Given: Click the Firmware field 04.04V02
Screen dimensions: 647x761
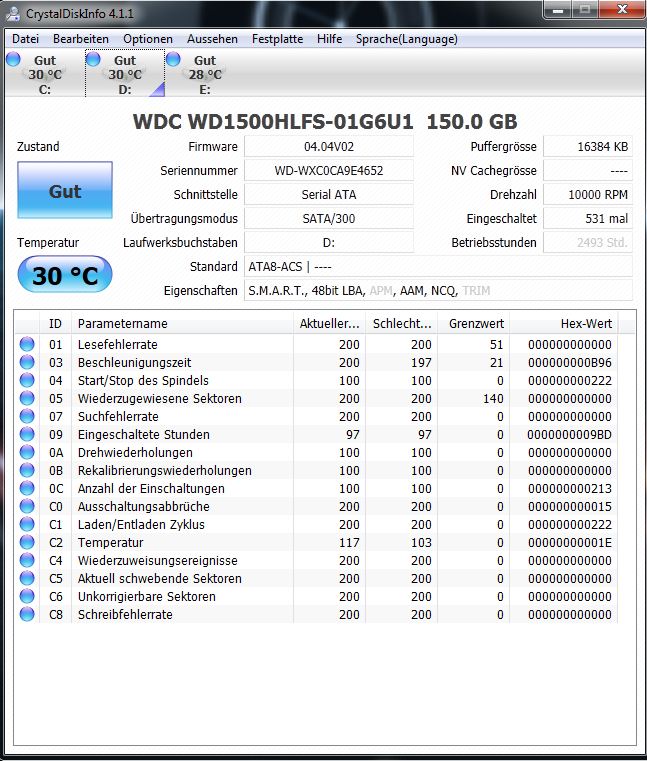Looking at the screenshot, I should [329, 147].
